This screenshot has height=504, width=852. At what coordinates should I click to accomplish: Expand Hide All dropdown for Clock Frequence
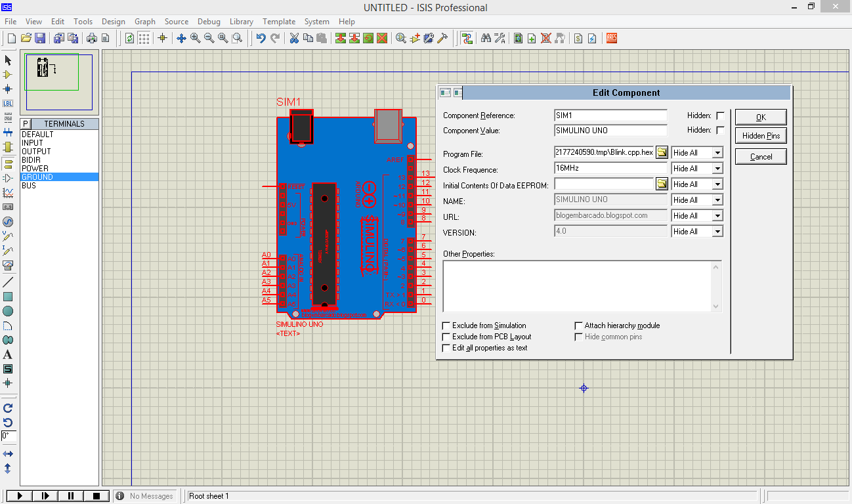(717, 169)
